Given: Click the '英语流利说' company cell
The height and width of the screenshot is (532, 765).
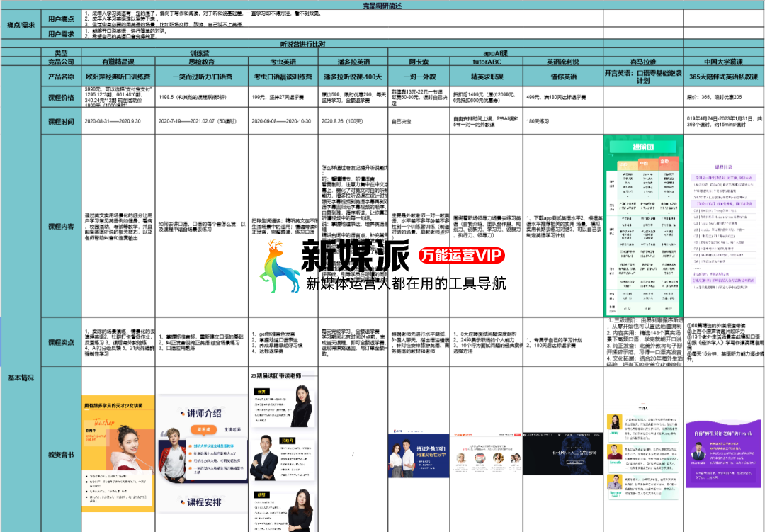Looking at the screenshot, I should tap(562, 62).
